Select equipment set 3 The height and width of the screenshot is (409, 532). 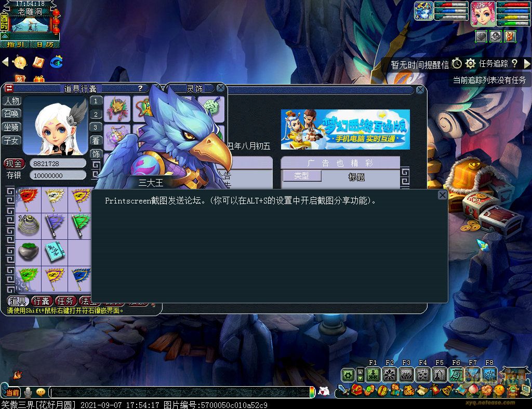pos(96,127)
